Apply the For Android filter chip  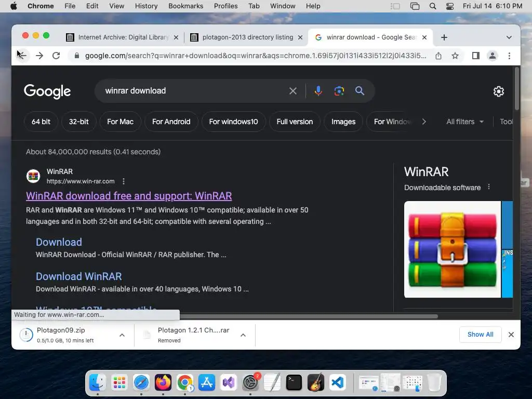pyautogui.click(x=171, y=122)
